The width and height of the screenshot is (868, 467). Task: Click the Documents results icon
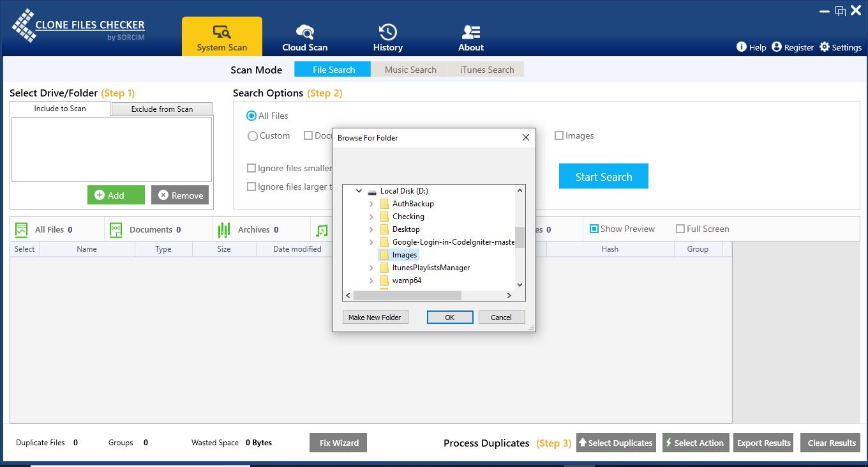[x=116, y=230]
